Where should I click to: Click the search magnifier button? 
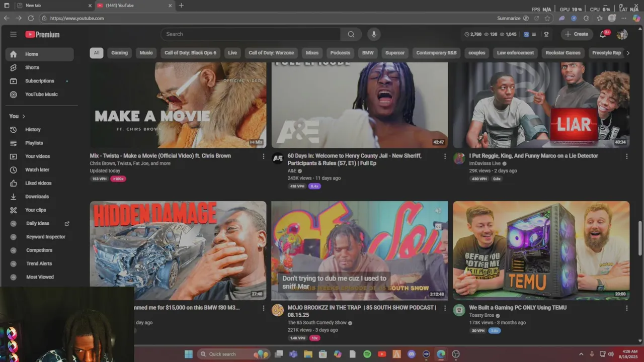click(x=351, y=34)
